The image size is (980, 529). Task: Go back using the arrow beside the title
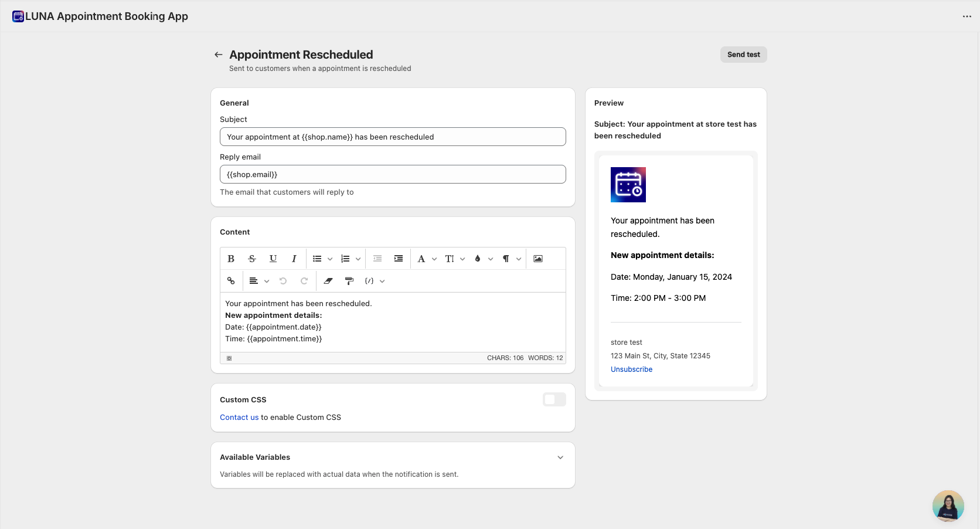pyautogui.click(x=219, y=55)
